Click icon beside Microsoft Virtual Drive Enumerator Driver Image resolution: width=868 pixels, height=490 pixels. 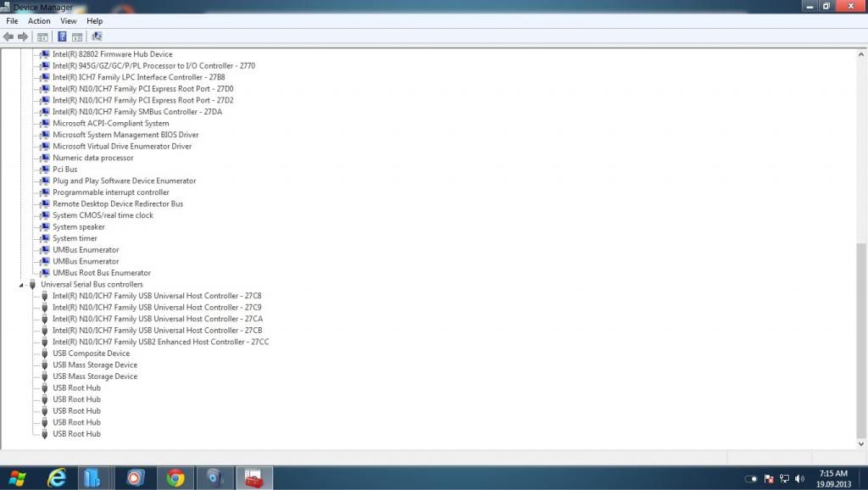click(44, 146)
